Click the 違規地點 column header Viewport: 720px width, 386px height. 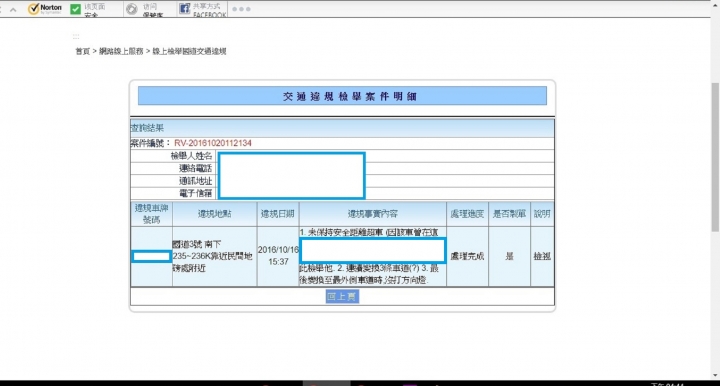[x=214, y=214]
